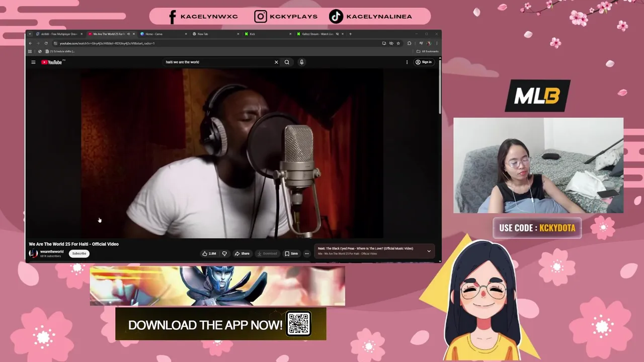
Task: Save the video to a playlist
Action: coord(291,253)
